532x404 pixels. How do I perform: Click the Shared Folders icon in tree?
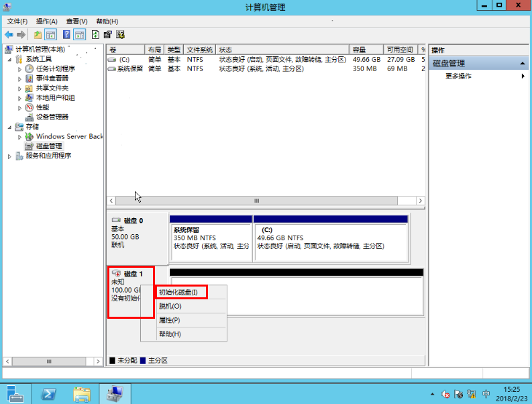pos(29,89)
